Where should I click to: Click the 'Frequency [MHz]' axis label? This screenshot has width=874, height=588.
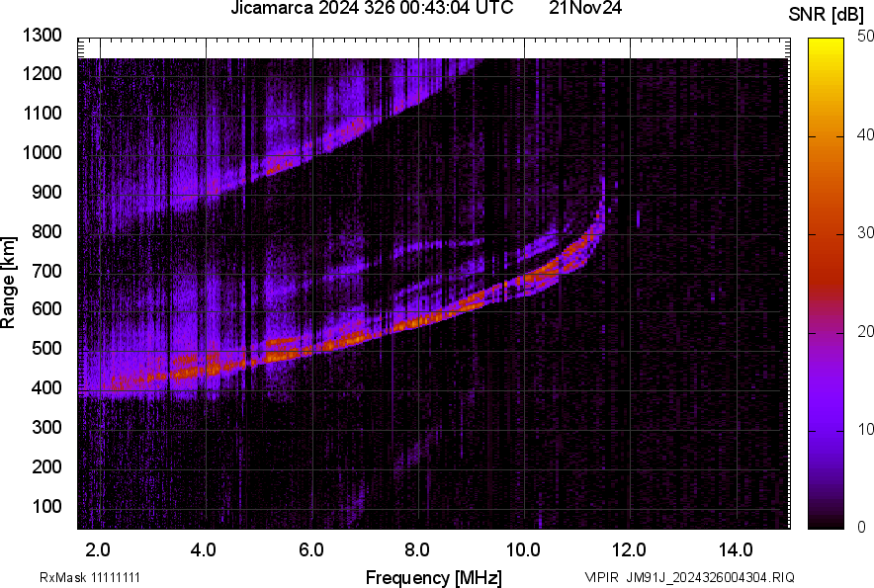[434, 577]
